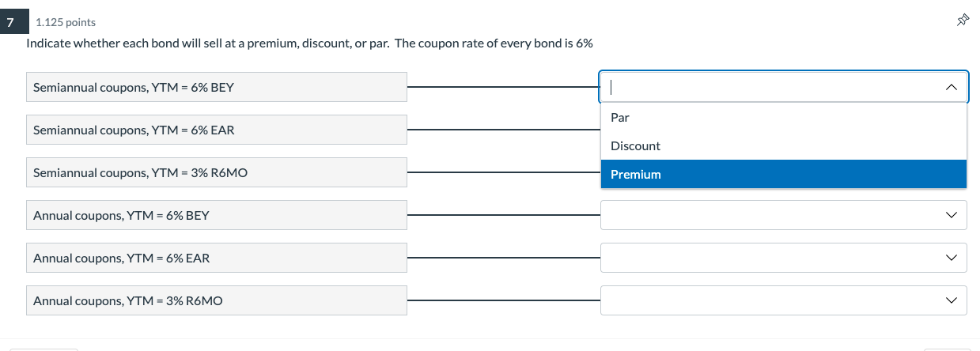The height and width of the screenshot is (351, 980).
Task: Click the pin icon for question 7
Action: click(x=963, y=21)
